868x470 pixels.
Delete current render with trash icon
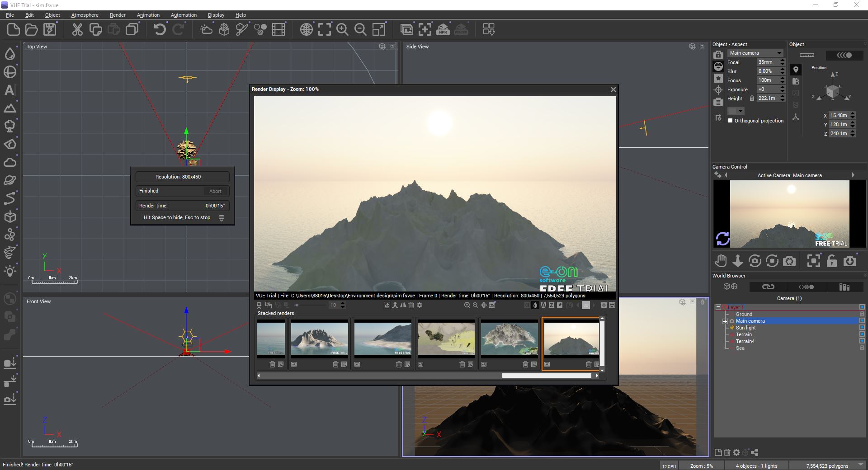click(411, 305)
